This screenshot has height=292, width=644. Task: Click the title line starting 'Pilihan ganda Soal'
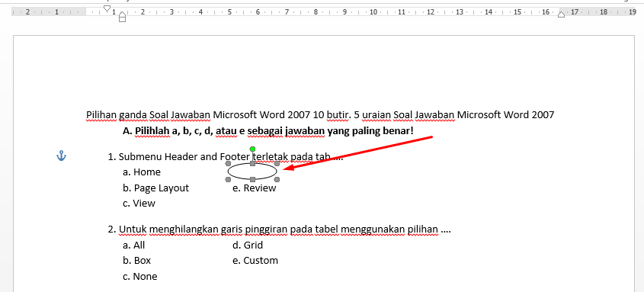point(320,115)
